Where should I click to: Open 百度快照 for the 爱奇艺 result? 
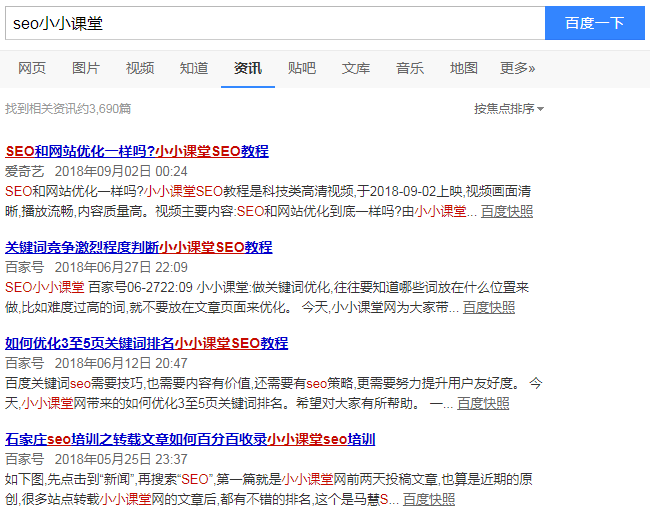507,211
